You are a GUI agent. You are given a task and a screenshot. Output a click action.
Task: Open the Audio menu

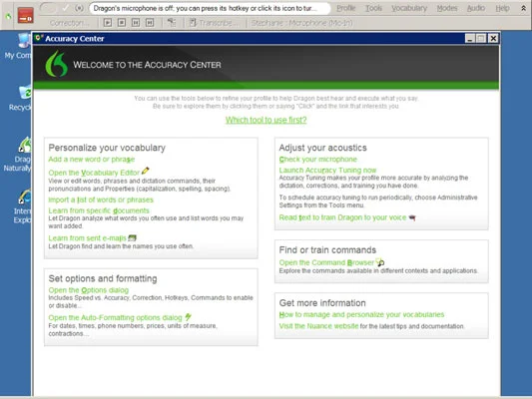(x=476, y=8)
